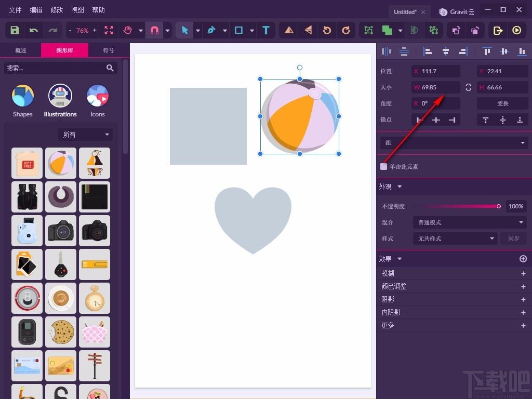Screen dimensions: 532x399
Task: Send selection to back icon
Action: (x=475, y=30)
